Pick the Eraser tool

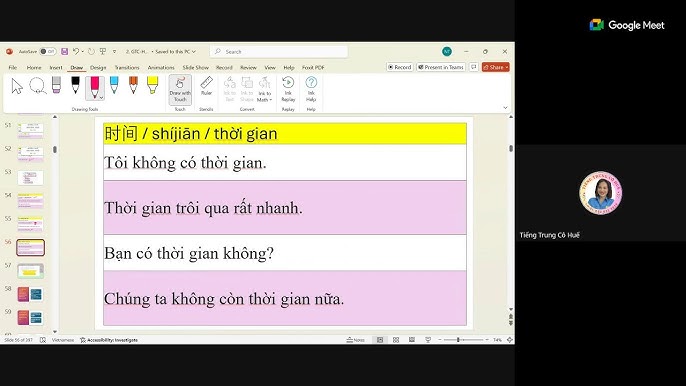tap(56, 85)
